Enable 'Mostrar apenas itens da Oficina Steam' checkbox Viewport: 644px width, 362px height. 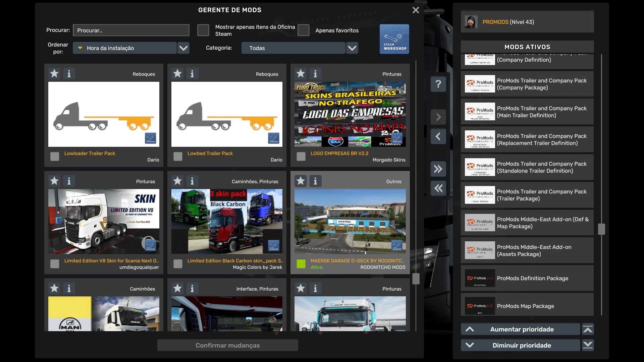203,31
